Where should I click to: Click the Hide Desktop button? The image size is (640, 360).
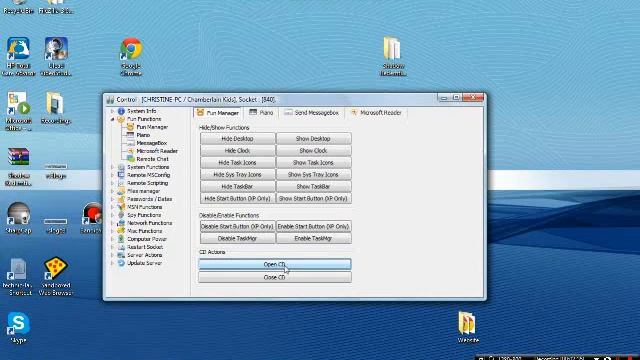coord(237,139)
